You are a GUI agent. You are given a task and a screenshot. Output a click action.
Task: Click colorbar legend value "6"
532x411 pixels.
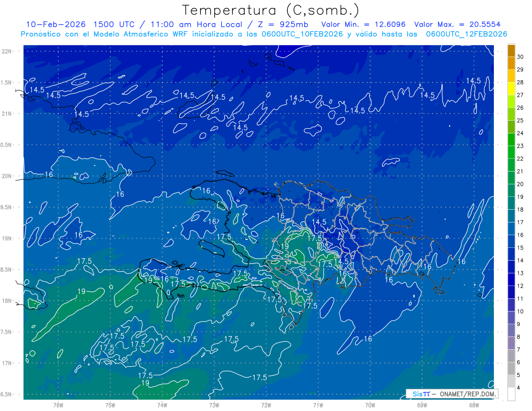coord(518,363)
